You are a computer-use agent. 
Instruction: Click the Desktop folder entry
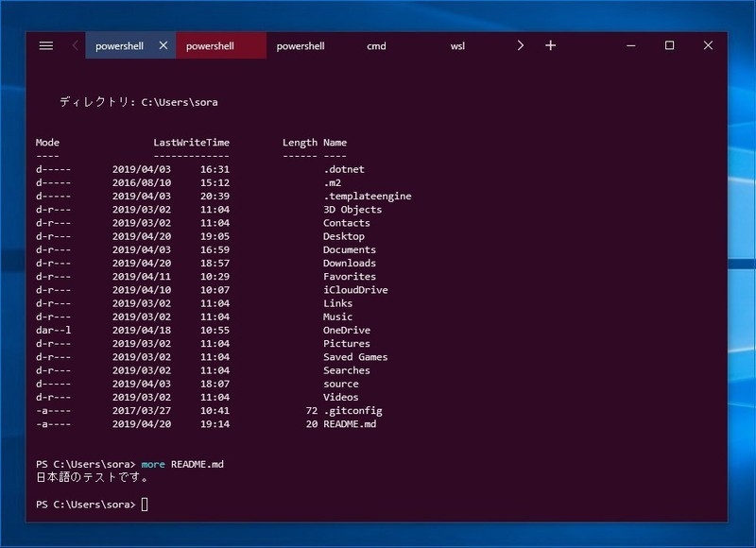344,235
